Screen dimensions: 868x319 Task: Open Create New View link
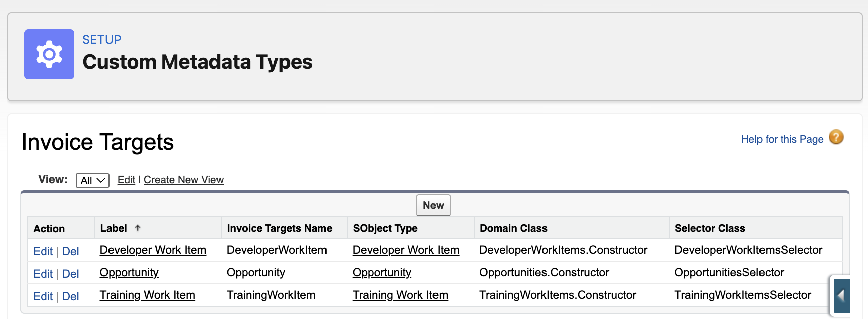[x=183, y=180]
